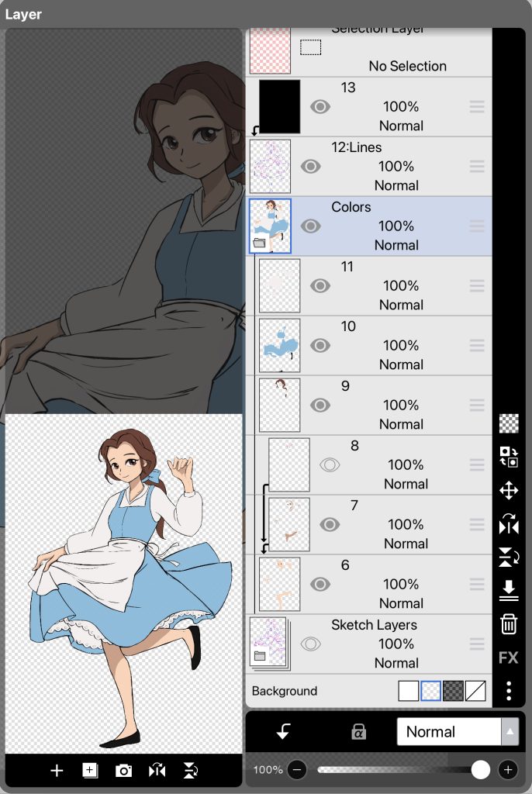Open FX filter menu
The height and width of the screenshot is (794, 532).
[x=509, y=658]
